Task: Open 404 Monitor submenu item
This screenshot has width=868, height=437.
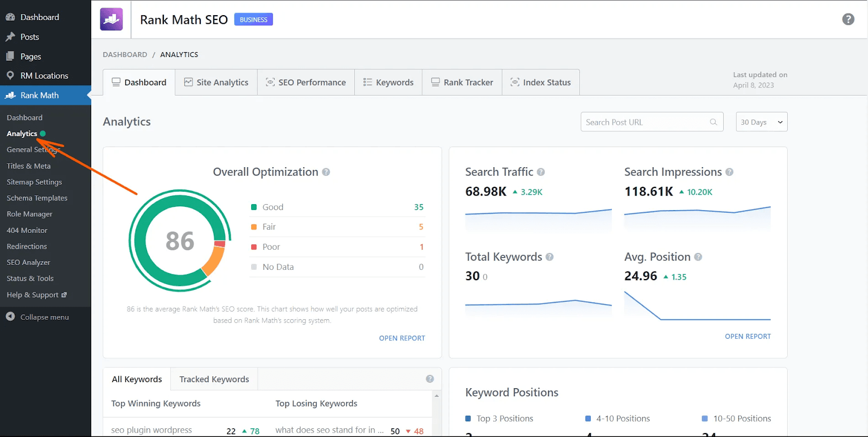Action: tap(27, 230)
